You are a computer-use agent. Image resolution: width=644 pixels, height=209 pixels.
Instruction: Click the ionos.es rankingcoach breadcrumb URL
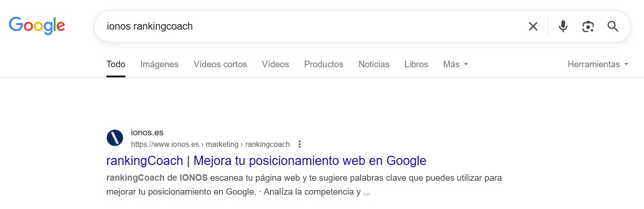[x=210, y=144]
